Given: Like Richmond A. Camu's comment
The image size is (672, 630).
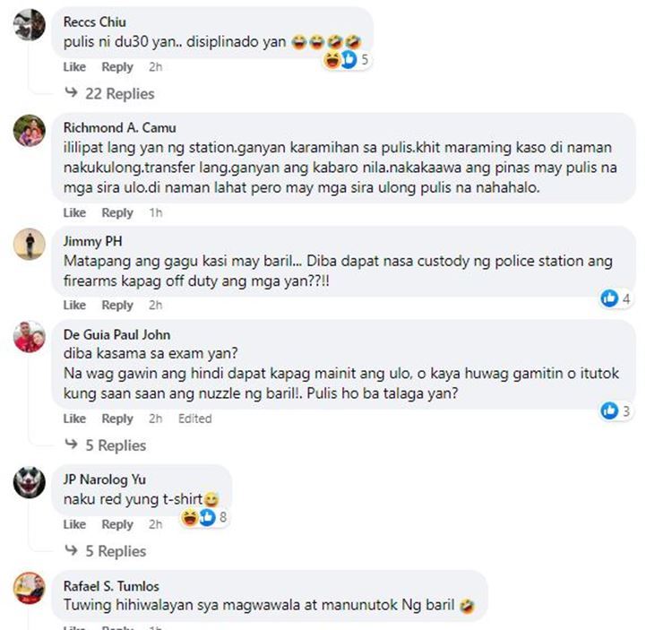Looking at the screenshot, I should [x=74, y=213].
